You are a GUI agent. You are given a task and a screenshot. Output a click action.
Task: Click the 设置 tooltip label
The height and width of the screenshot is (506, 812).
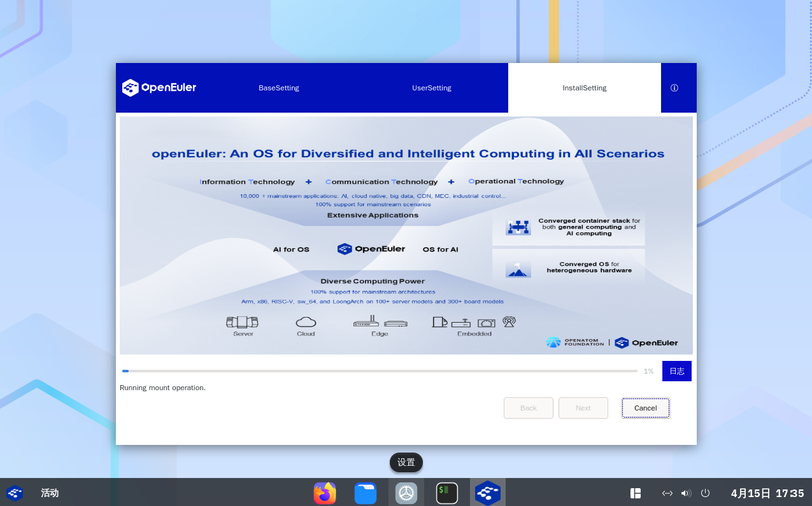click(406, 462)
